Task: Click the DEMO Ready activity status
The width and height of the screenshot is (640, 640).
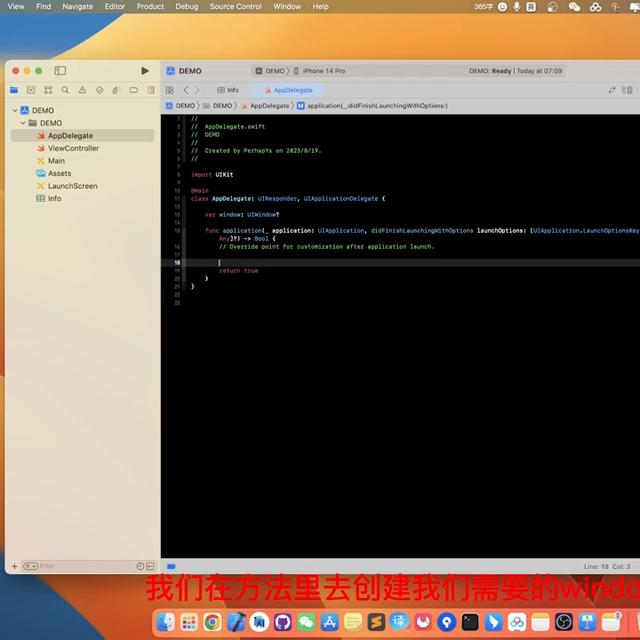Action: [515, 71]
